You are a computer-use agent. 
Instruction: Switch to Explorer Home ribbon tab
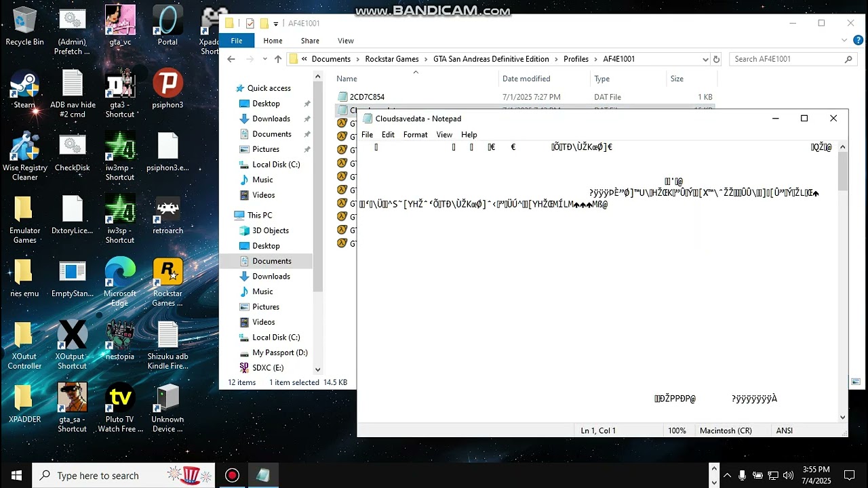[x=273, y=41]
